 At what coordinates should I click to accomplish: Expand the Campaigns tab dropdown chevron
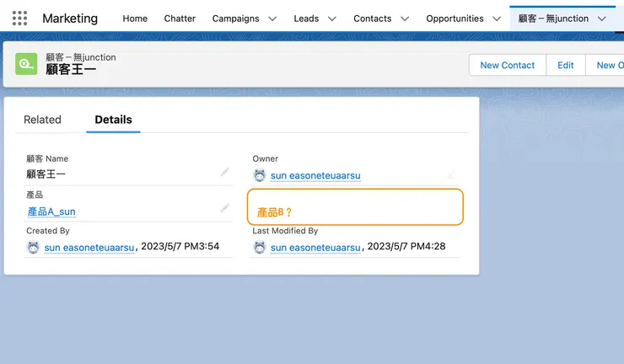[x=272, y=19]
